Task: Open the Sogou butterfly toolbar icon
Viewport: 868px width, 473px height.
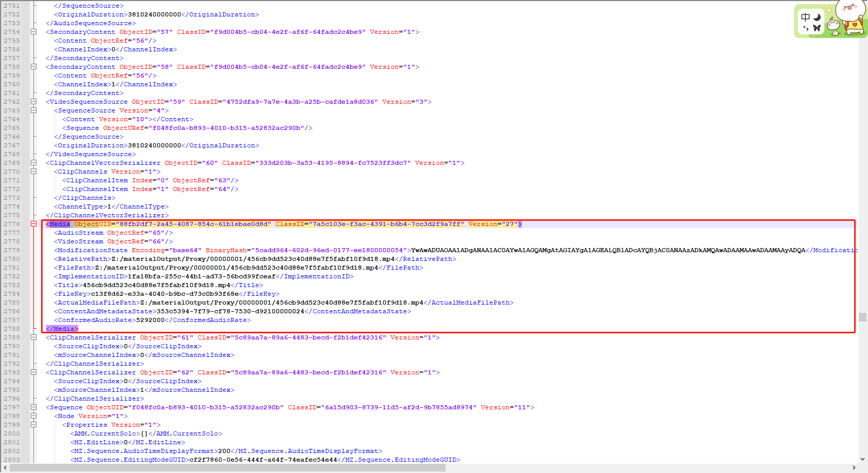Action: (817, 28)
